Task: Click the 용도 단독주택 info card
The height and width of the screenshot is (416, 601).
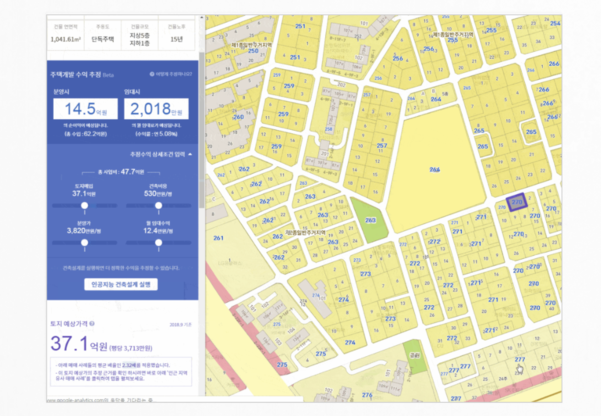Action: tap(104, 33)
